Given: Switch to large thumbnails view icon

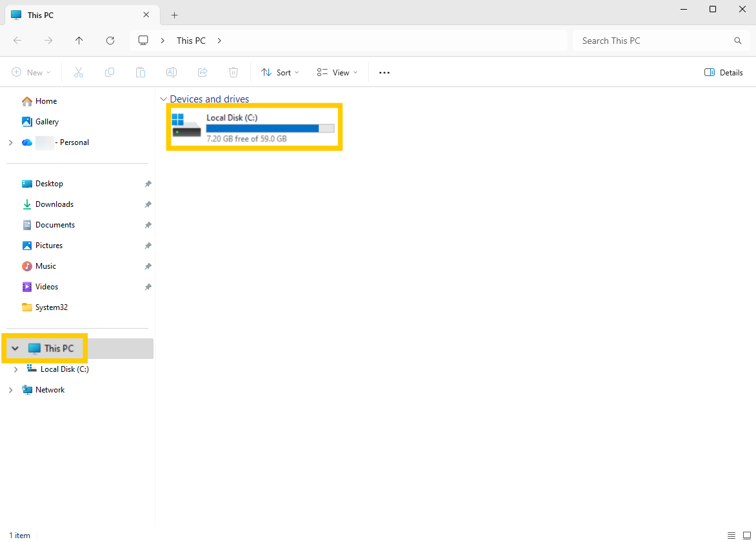Looking at the screenshot, I should (747, 536).
